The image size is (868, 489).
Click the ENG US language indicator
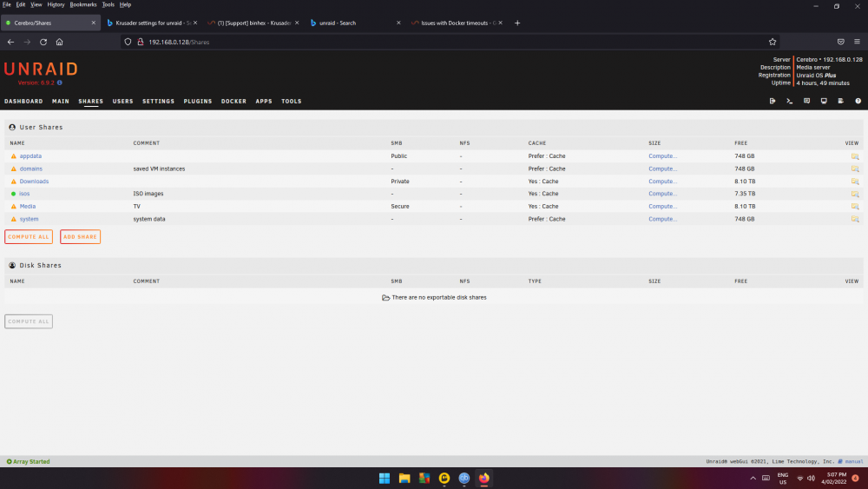(x=783, y=479)
